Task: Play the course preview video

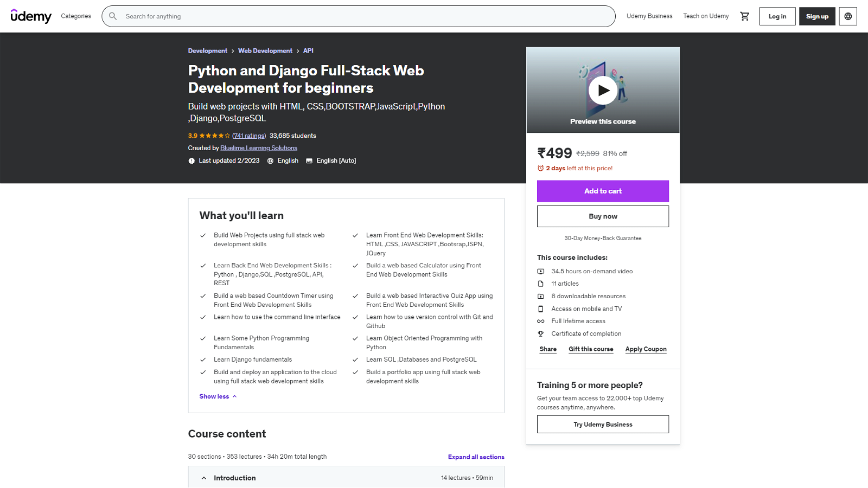Action: pos(603,91)
